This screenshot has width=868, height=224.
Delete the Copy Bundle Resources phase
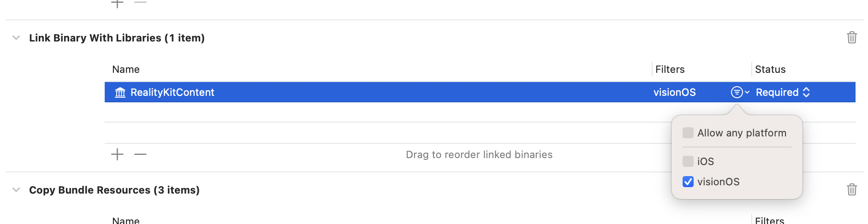click(851, 189)
